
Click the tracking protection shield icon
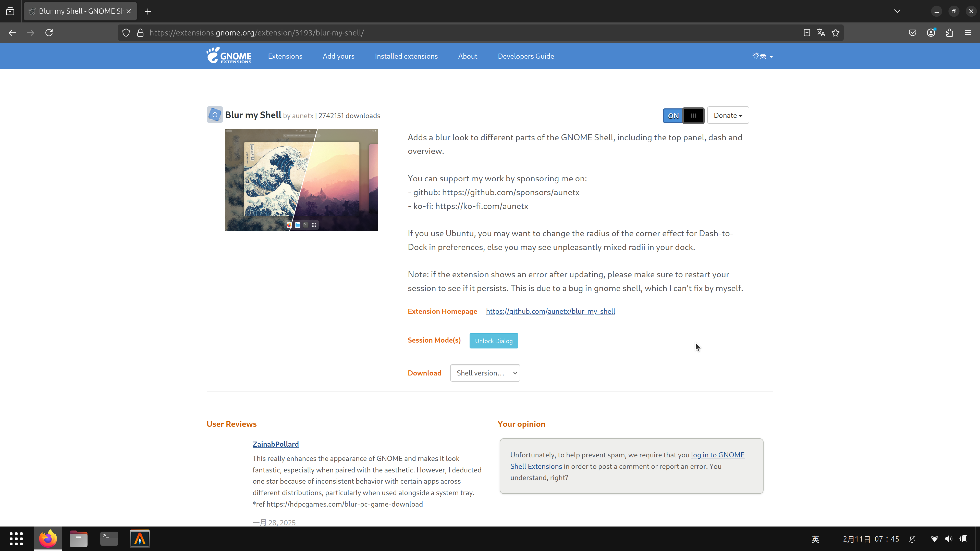pyautogui.click(x=126, y=33)
